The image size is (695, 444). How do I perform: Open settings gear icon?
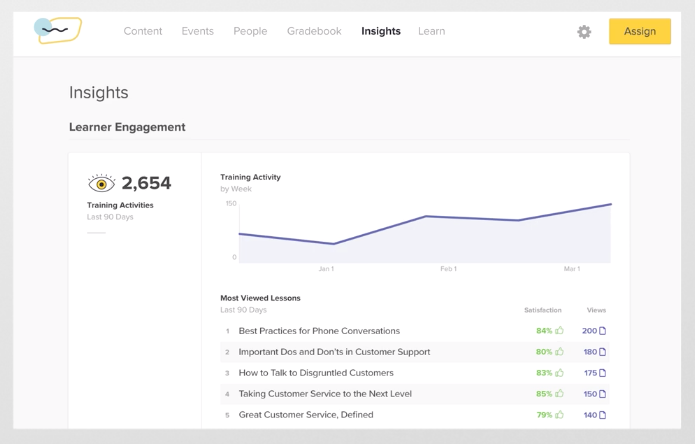584,32
